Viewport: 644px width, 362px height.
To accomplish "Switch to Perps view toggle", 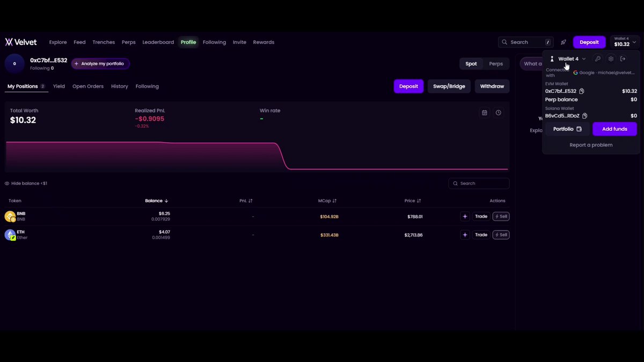I will tap(496, 64).
